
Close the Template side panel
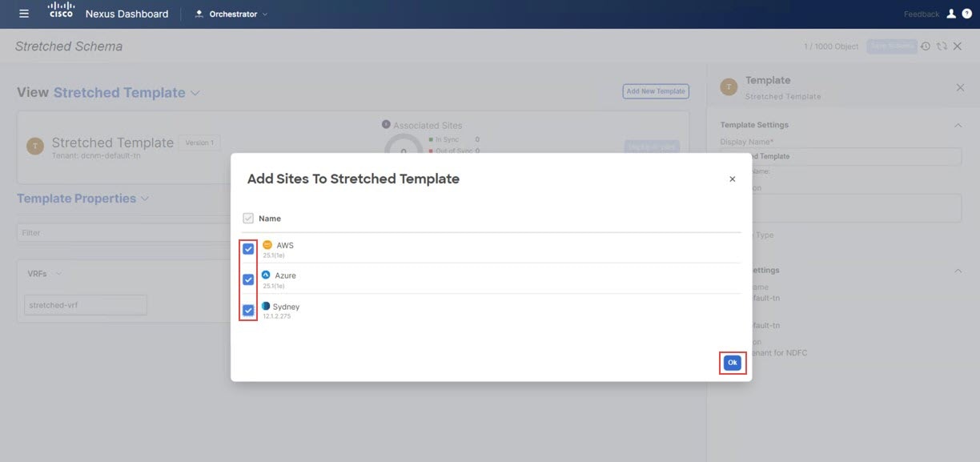[x=960, y=87]
